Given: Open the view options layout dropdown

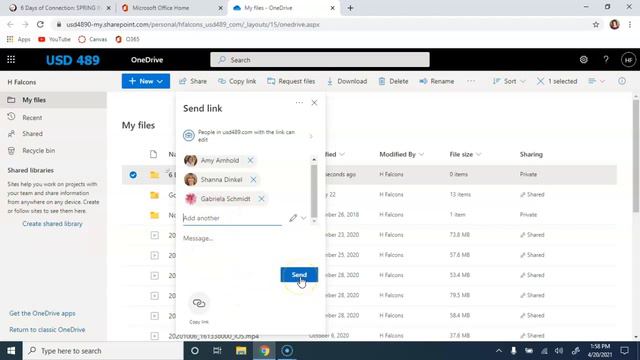Looking at the screenshot, I should (596, 81).
